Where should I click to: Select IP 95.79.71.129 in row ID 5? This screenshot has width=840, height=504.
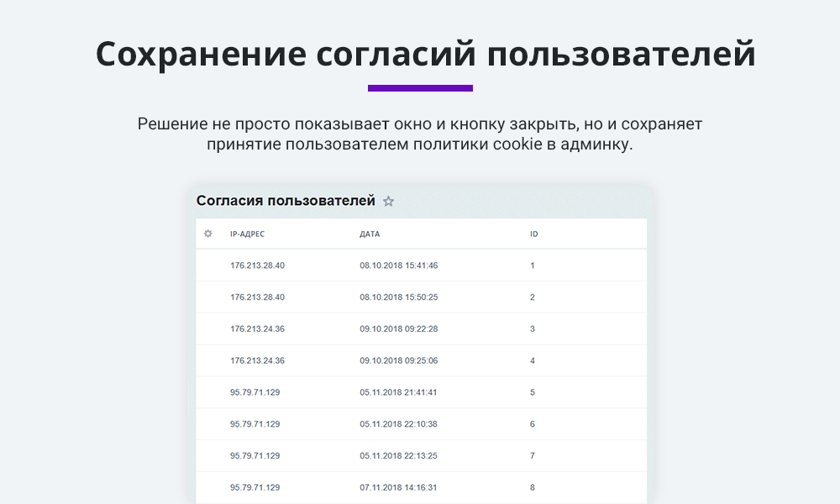pos(255,392)
